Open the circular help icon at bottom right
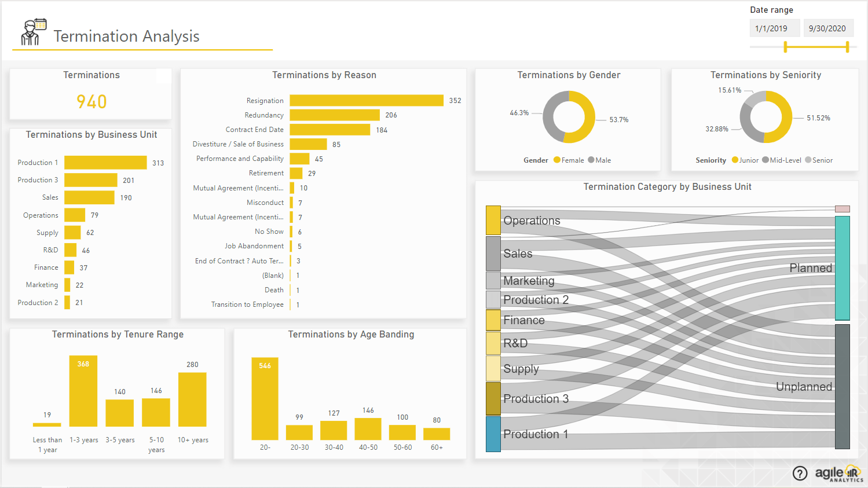This screenshot has width=868, height=488. pyautogui.click(x=800, y=474)
